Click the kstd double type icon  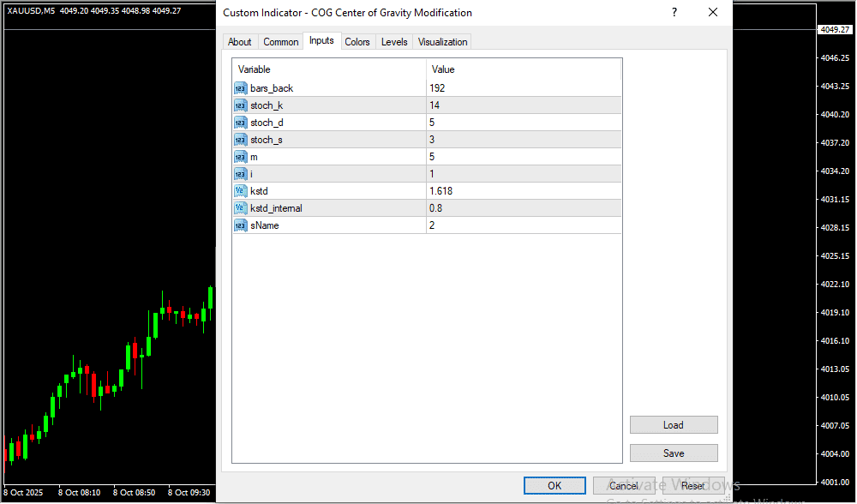click(x=240, y=191)
